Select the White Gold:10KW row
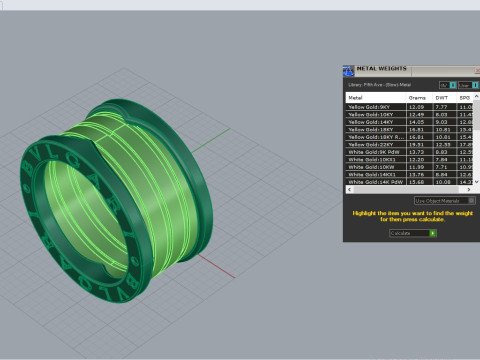 click(x=409, y=167)
